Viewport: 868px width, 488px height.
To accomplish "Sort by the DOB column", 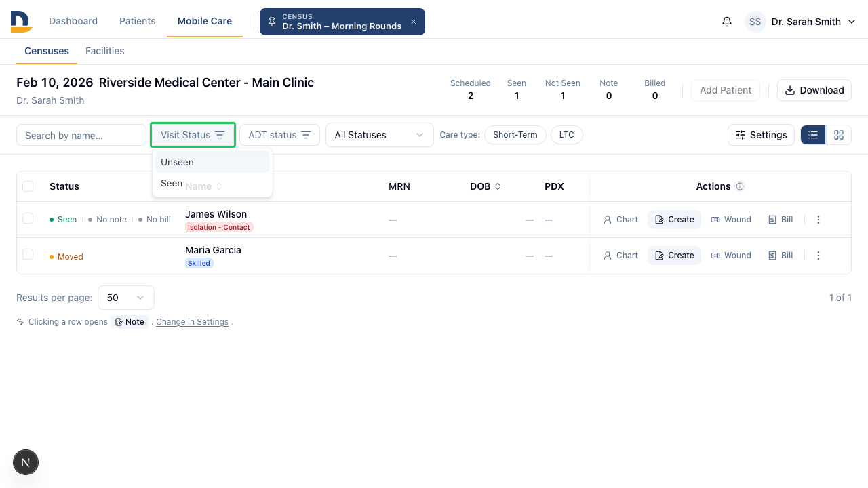I will tap(486, 186).
